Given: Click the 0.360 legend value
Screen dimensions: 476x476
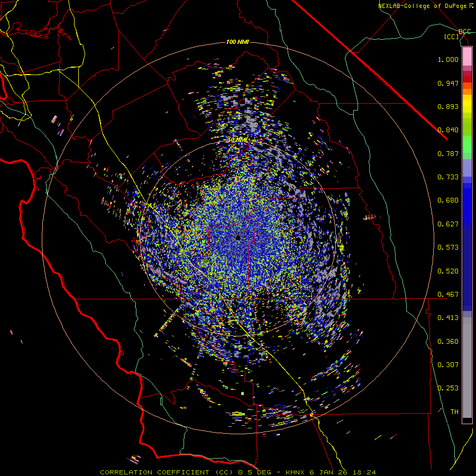Looking at the screenshot, I should [448, 342].
